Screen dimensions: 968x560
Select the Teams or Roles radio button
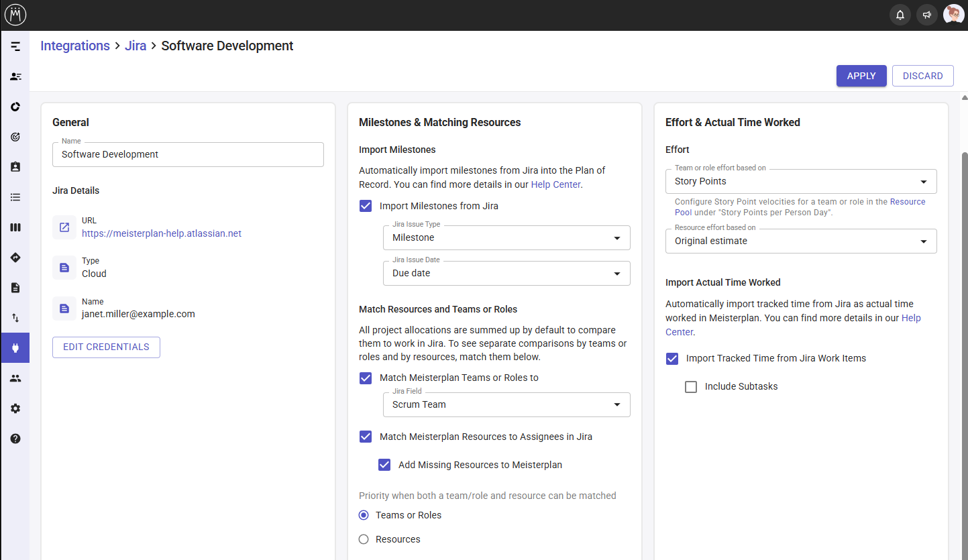coord(364,515)
